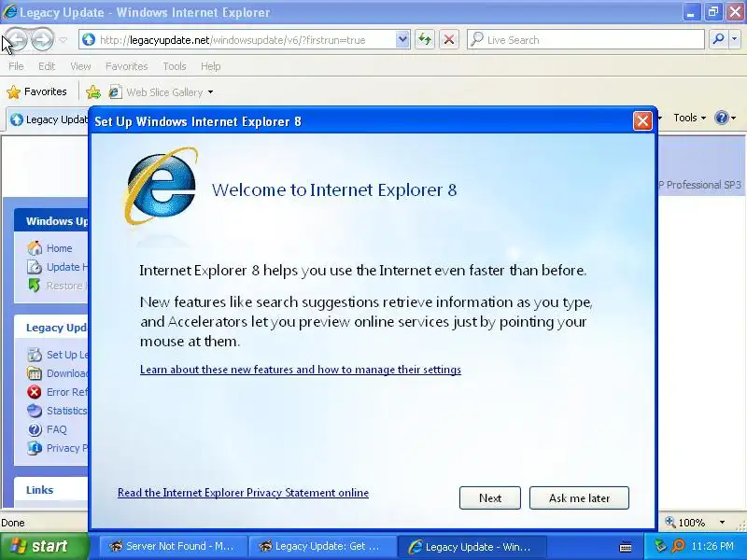Image resolution: width=747 pixels, height=560 pixels.
Task: Click the Stop loading red X icon
Action: click(449, 40)
